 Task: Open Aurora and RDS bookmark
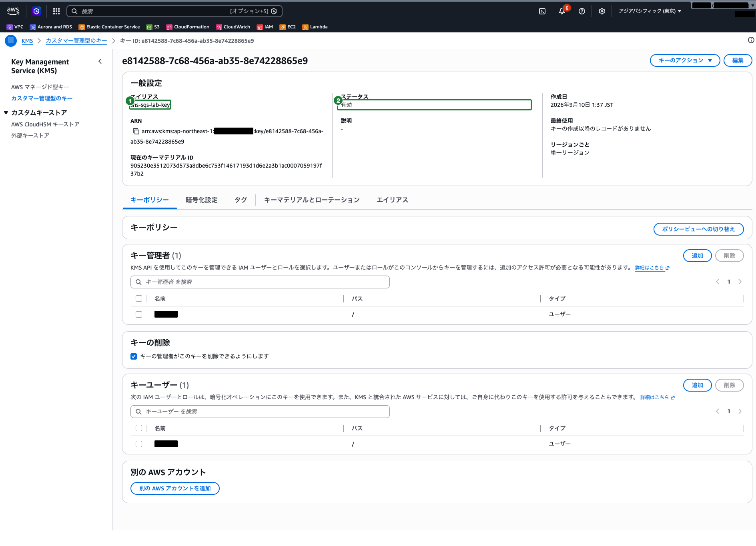click(51, 27)
